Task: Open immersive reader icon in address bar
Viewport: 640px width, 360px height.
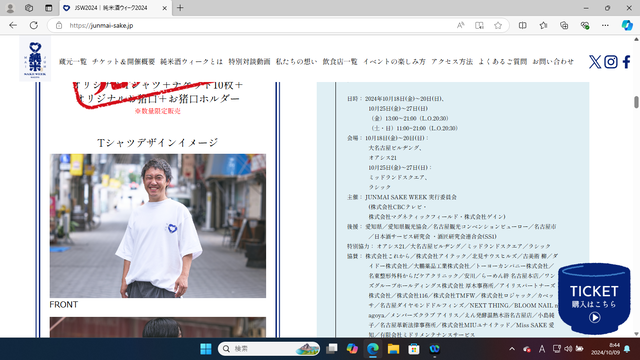Action: [x=479, y=25]
